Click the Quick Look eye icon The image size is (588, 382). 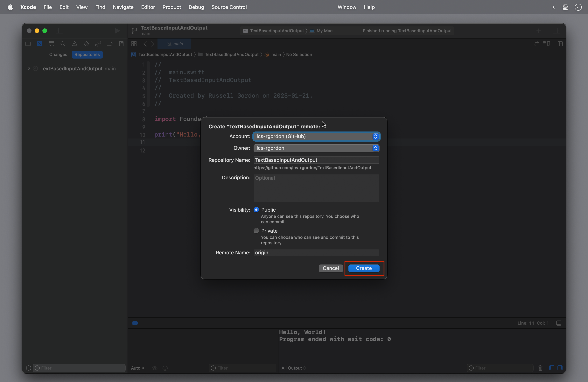[155, 368]
